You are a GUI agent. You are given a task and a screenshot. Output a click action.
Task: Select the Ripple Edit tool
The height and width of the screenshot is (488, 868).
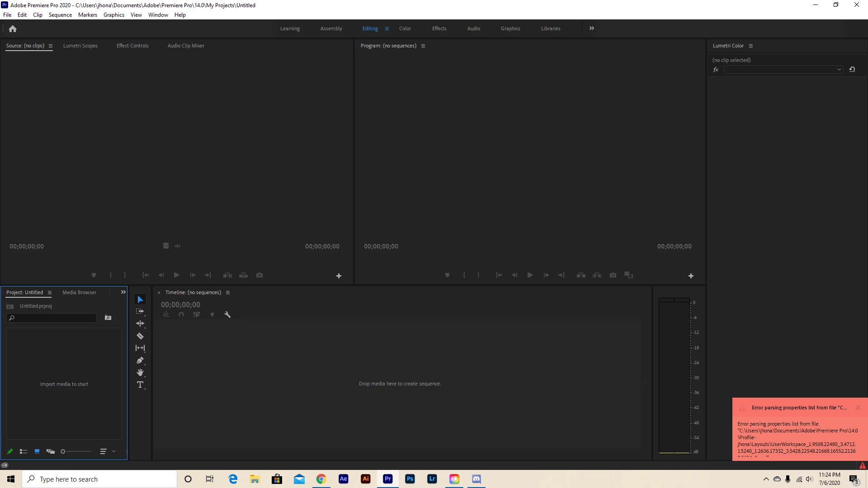click(x=140, y=324)
